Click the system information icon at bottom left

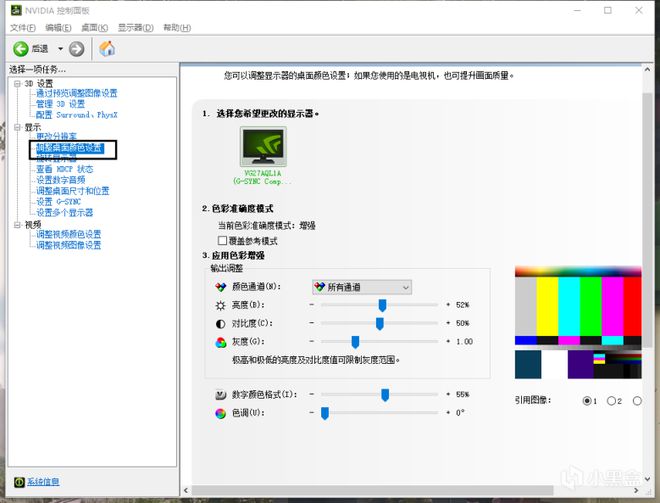coord(19,482)
